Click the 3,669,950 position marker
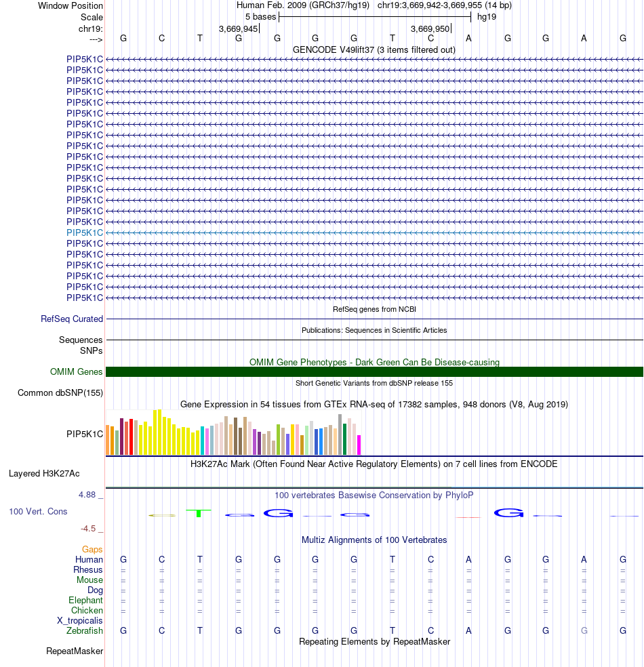Image resolution: width=644 pixels, height=667 pixels. (430, 28)
